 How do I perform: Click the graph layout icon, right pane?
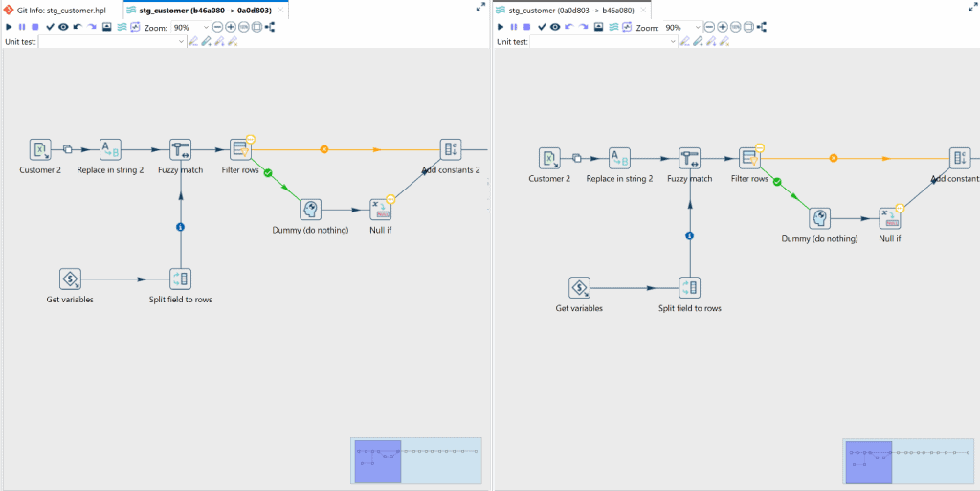tap(762, 27)
